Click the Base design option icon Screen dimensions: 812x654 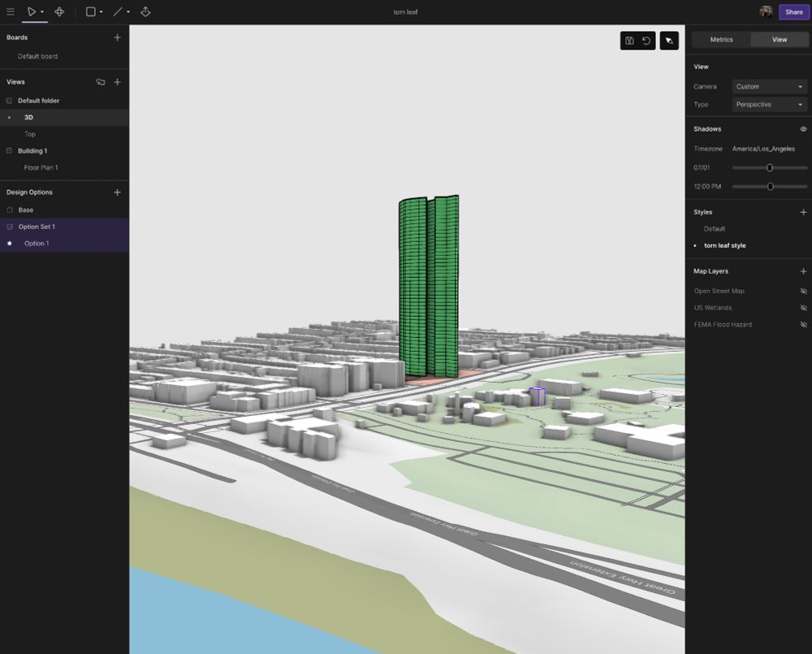pos(9,210)
